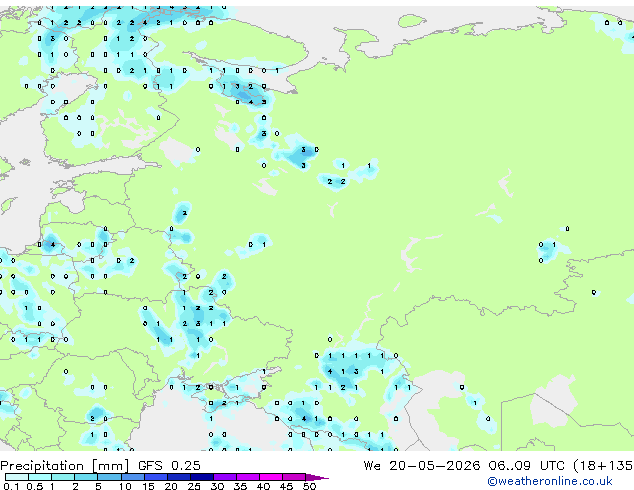This screenshot has height=490, width=634.
Task: Select the 5–10 mm legend color box
Action: (109, 477)
